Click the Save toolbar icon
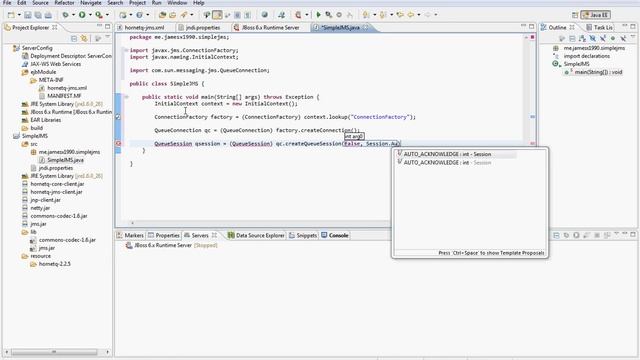Viewport: 640px width, 360px height. coord(27,15)
